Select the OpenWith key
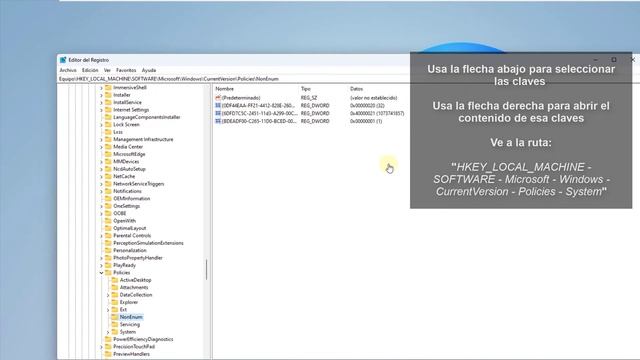Screen dimensions: 640x360 [124, 221]
